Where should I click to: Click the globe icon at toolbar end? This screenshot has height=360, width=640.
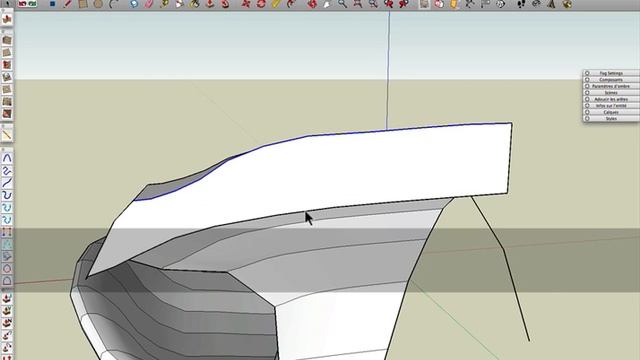point(567,4)
